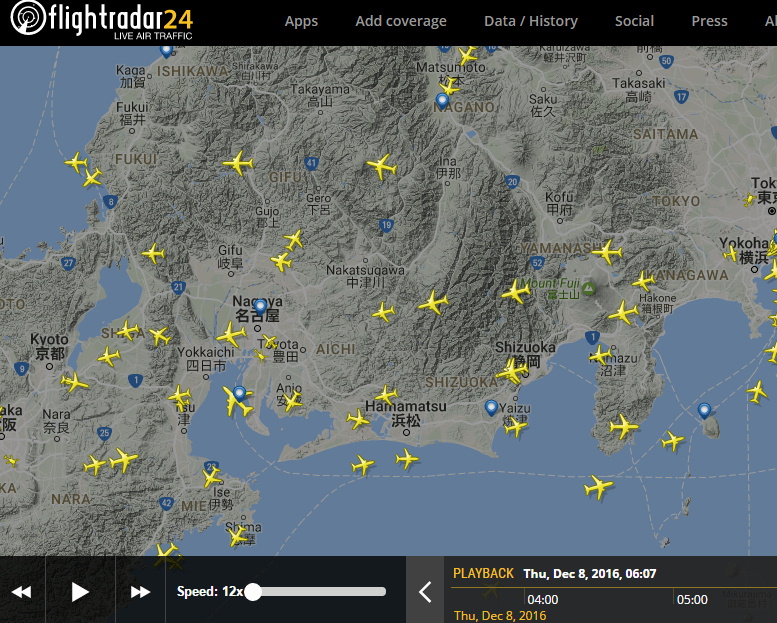Click the airplane just left of Hamamatsu label
The image size is (777, 623).
[359, 419]
